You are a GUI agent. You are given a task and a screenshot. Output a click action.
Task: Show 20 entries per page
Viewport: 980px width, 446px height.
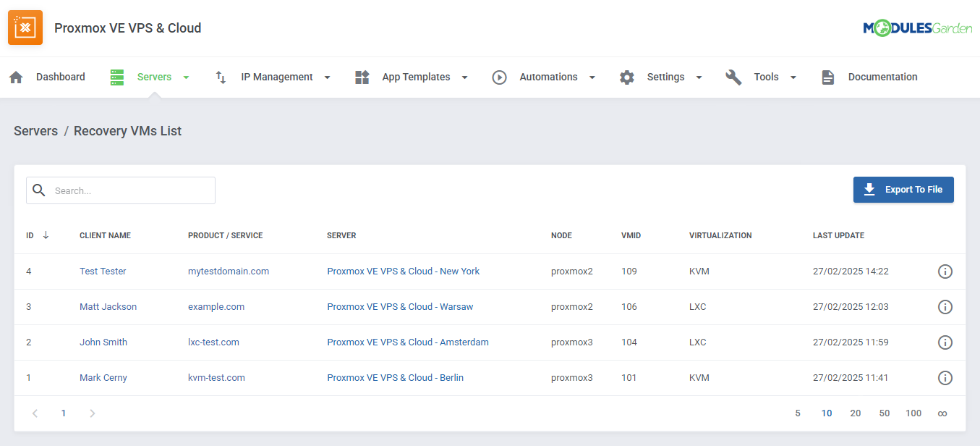pos(856,413)
